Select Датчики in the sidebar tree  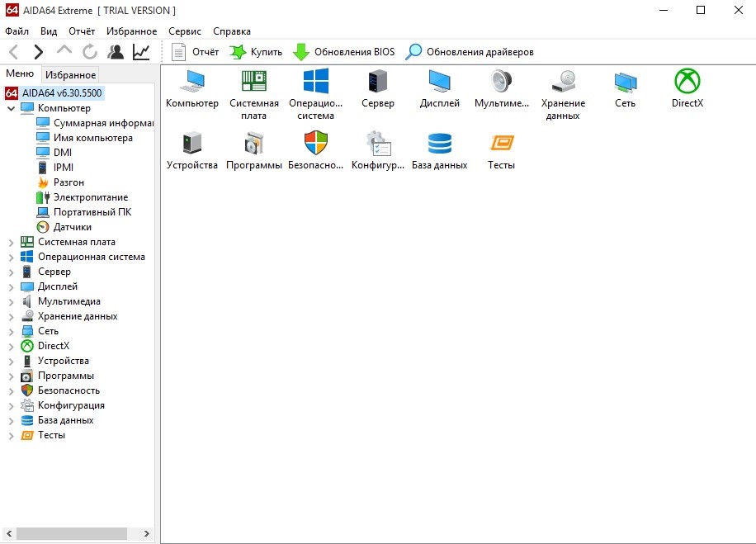tap(72, 227)
